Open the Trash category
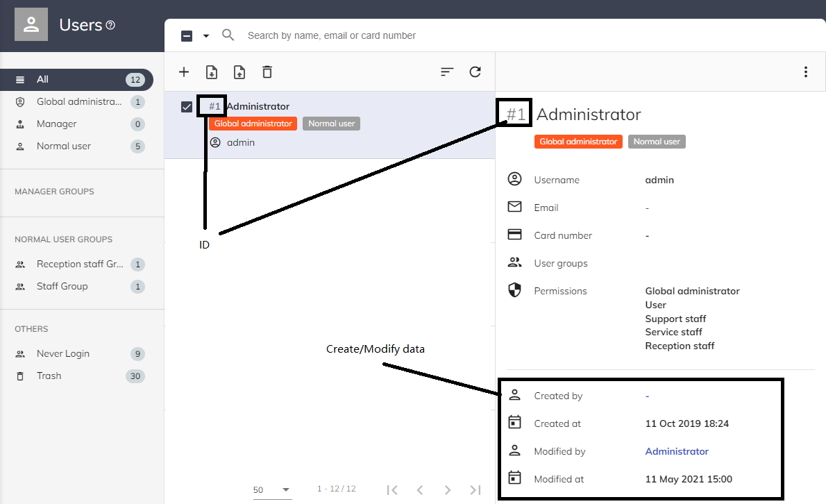The image size is (826, 504). (49, 376)
